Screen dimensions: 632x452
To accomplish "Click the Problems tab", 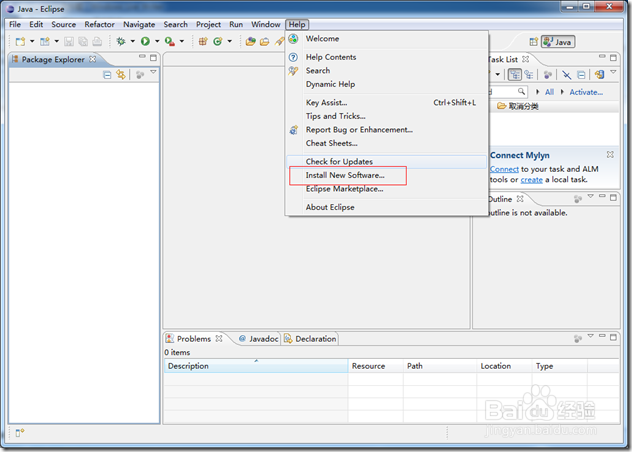I will coord(194,339).
